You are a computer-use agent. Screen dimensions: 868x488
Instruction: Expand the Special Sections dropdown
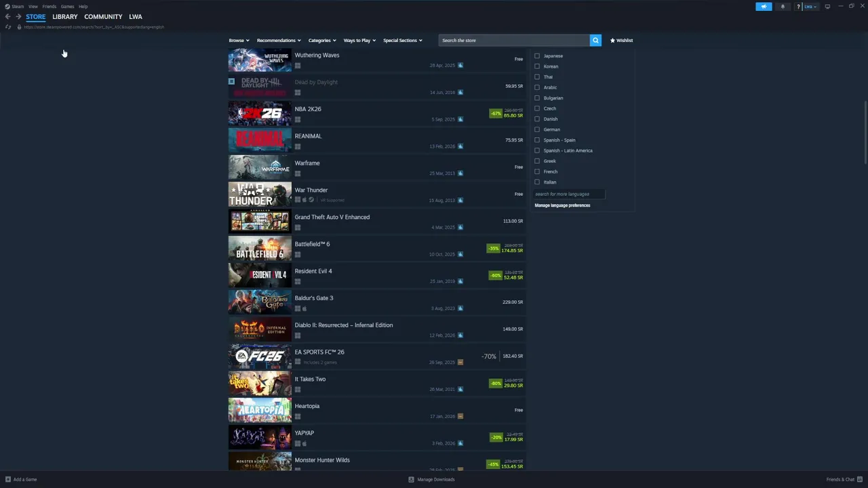click(402, 40)
